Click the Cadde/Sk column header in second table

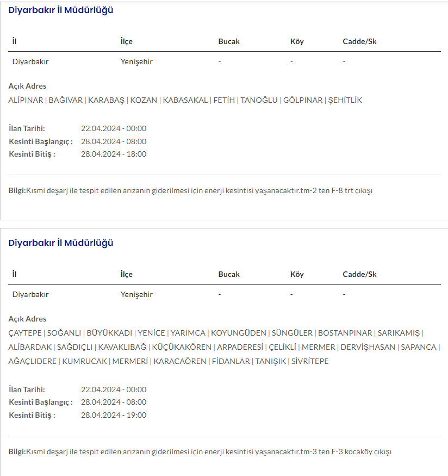[359, 274]
